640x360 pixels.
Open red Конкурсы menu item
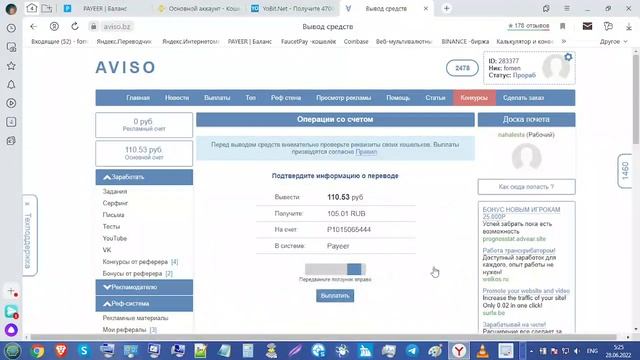point(474,98)
